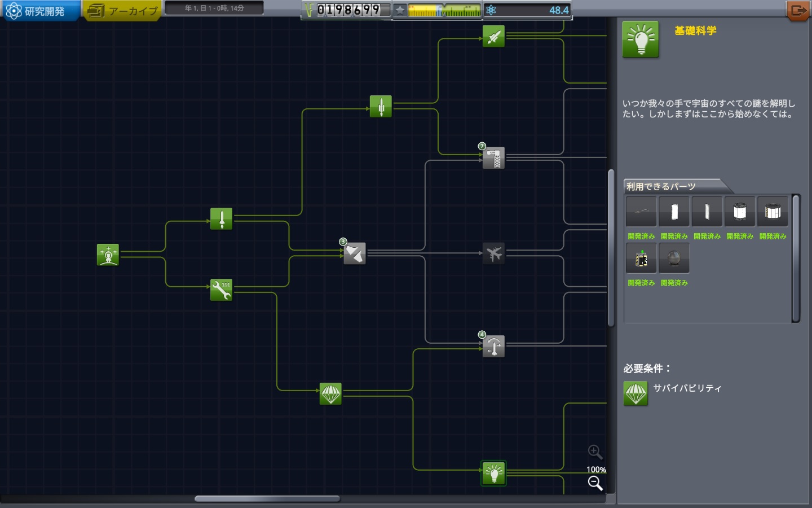Image resolution: width=812 pixels, height=508 pixels.
Task: Click the horizontal scrollbar under the tech tree
Action: pyautogui.click(x=267, y=498)
